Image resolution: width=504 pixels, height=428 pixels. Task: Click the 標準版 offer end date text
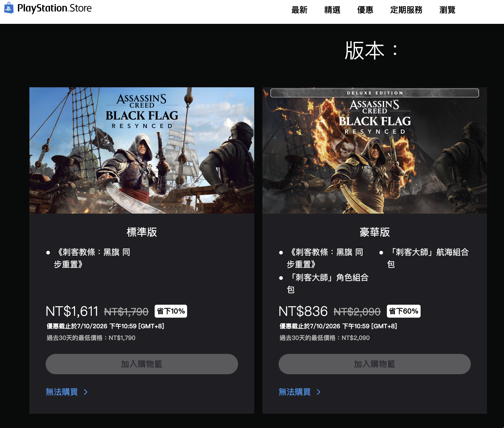tap(105, 326)
